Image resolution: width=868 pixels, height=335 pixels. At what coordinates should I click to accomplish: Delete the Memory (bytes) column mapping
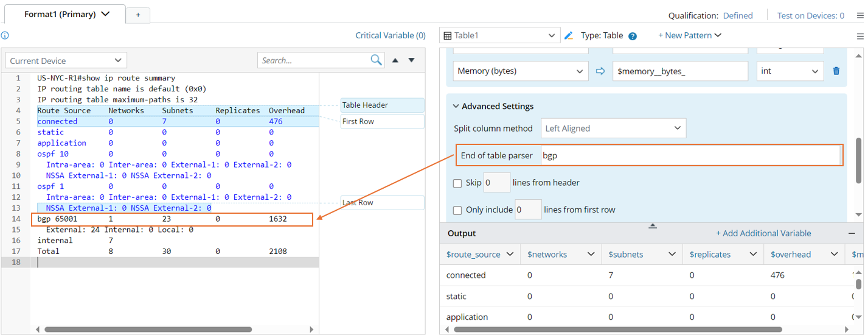pos(836,71)
